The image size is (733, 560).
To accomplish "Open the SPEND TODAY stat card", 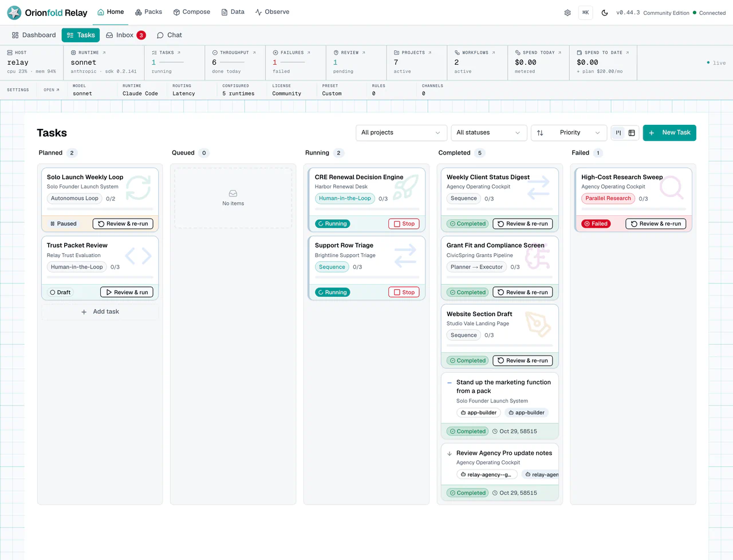I will [x=538, y=62].
